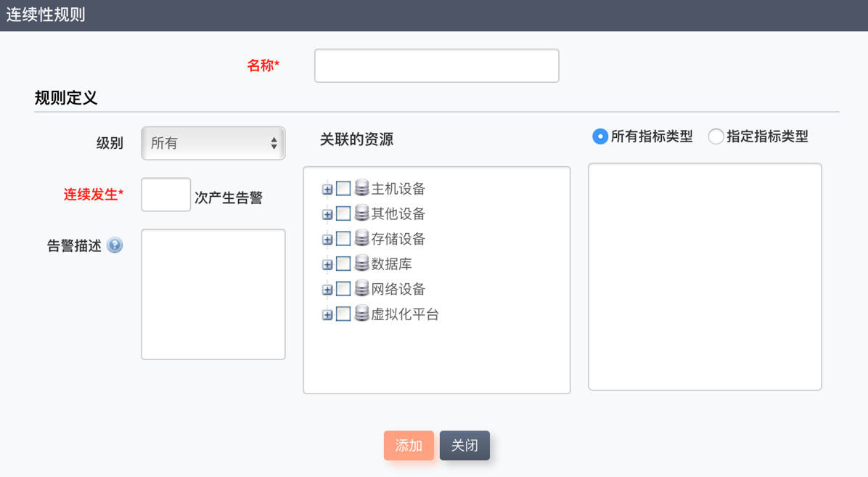Expand the 其他设备 tree node

click(327, 214)
